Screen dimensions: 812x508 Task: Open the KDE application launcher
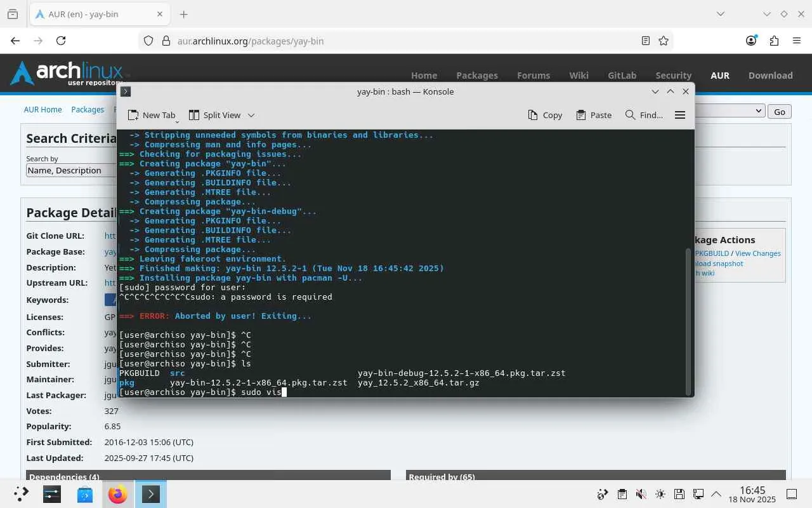(21, 494)
